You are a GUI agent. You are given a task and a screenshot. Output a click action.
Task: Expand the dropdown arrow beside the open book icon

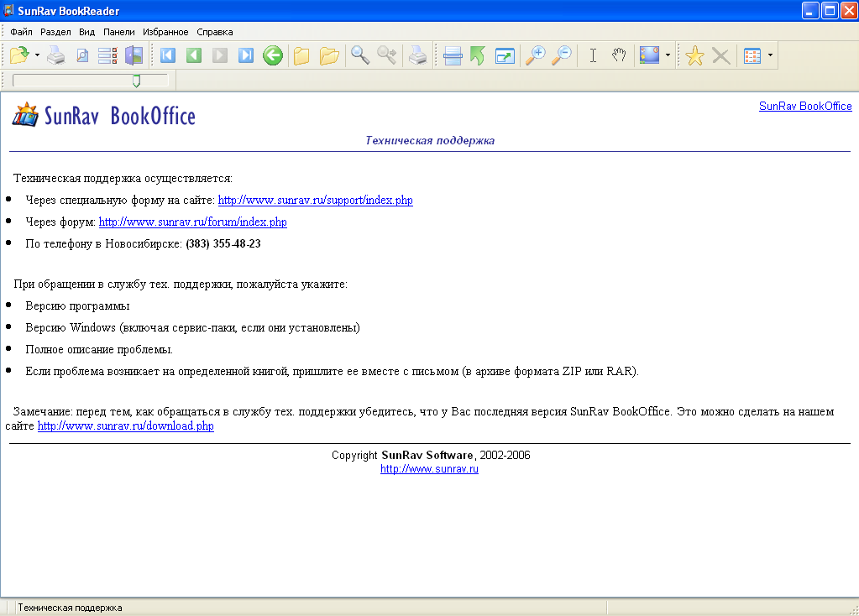pos(37,55)
